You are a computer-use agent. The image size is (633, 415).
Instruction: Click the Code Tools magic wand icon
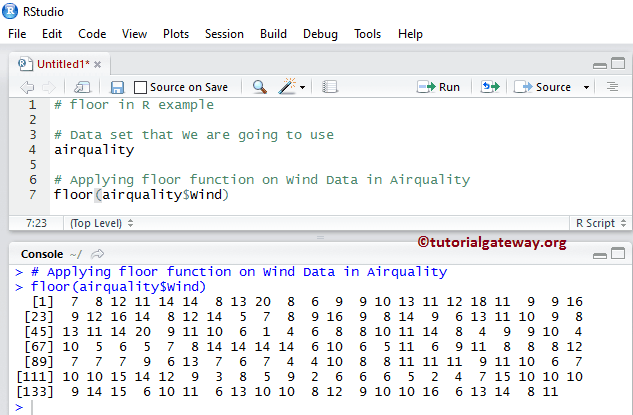(287, 86)
